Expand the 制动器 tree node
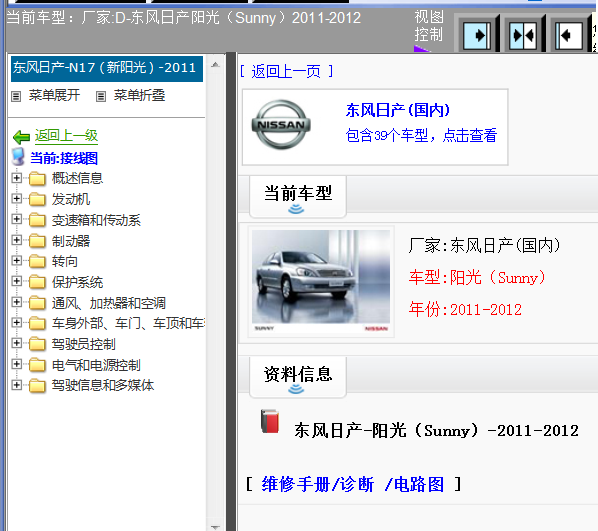The image size is (598, 531). [x=16, y=240]
